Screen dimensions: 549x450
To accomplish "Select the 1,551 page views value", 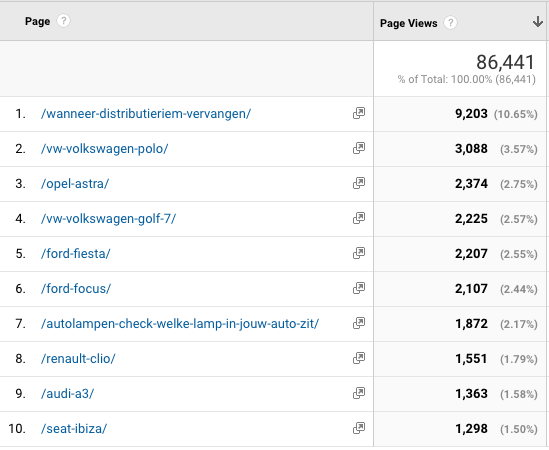I will (471, 359).
